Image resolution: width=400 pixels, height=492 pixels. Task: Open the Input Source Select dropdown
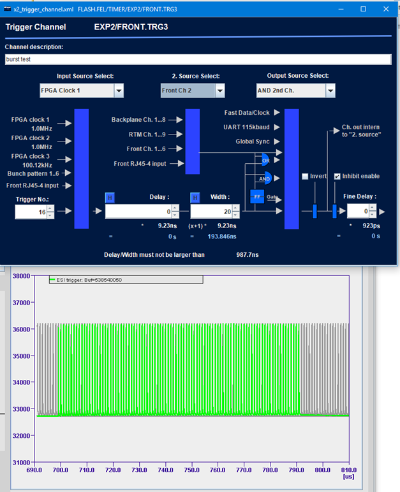click(119, 90)
